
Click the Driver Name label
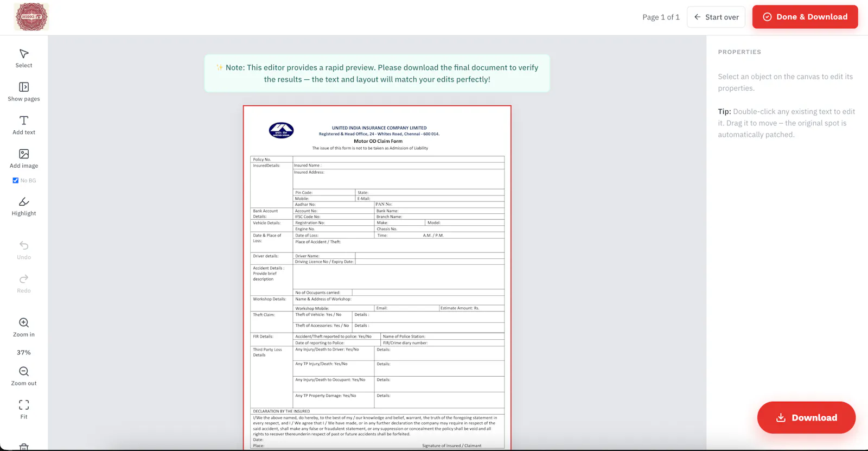(307, 256)
